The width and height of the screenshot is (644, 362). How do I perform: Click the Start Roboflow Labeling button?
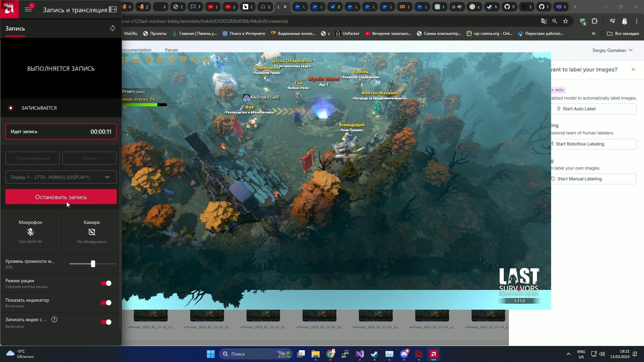click(x=594, y=144)
